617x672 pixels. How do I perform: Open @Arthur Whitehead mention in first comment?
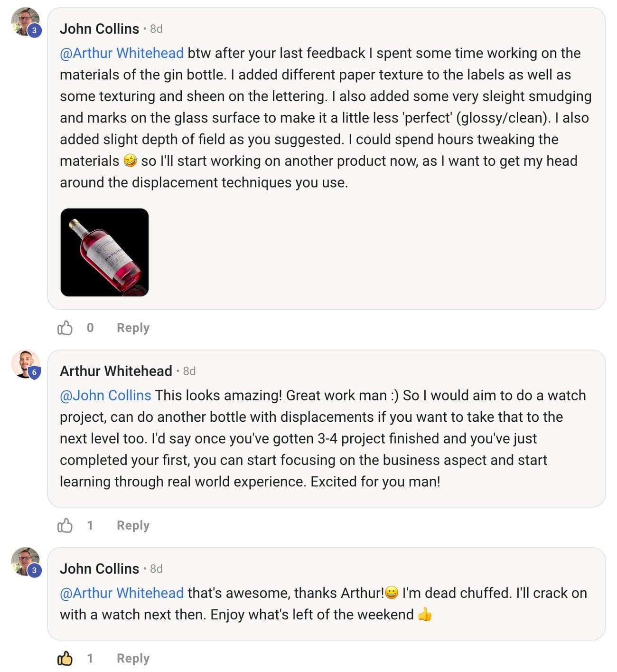coord(122,53)
